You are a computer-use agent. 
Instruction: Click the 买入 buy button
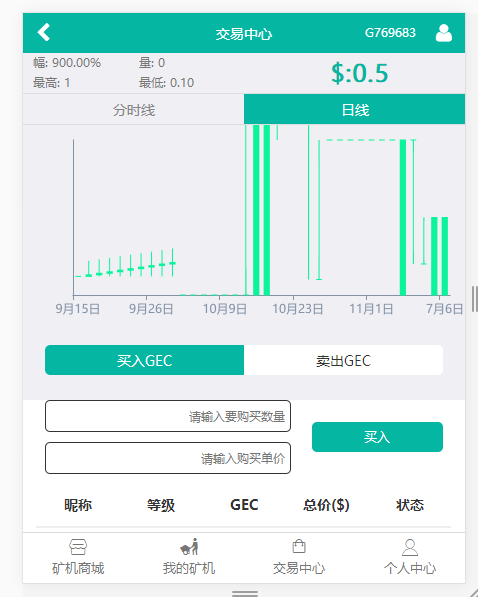(x=377, y=437)
